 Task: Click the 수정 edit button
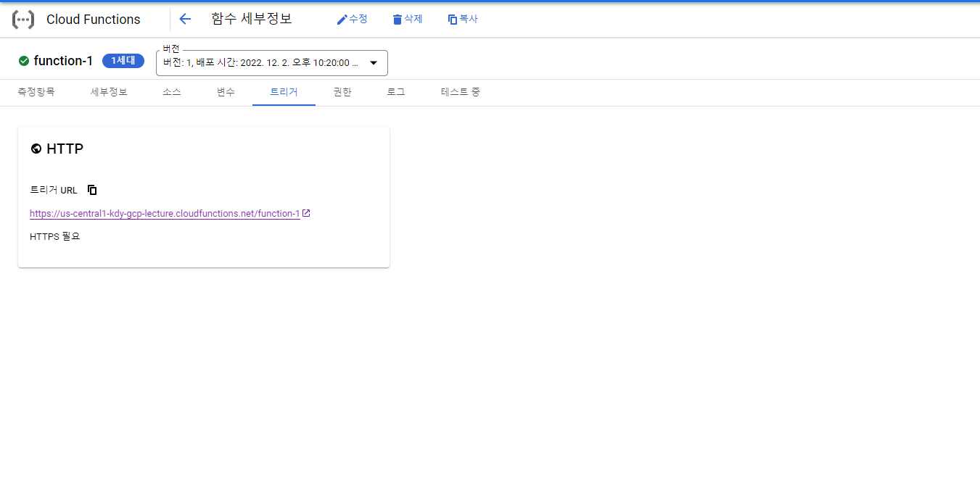(352, 19)
